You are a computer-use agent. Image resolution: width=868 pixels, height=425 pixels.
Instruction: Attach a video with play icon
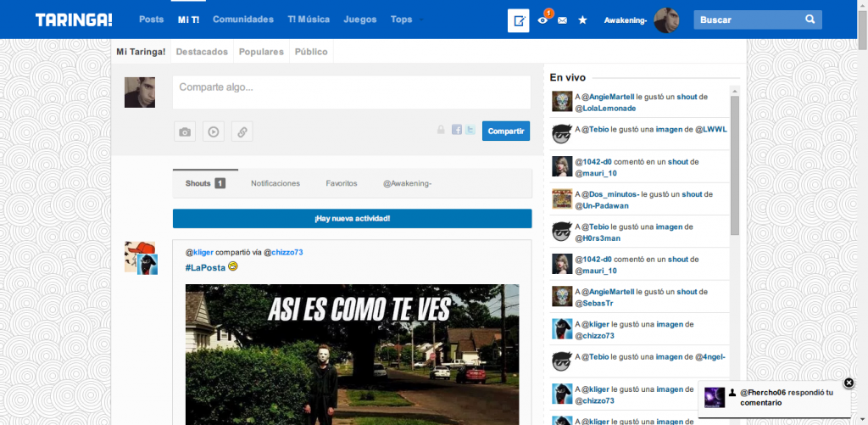(x=214, y=131)
